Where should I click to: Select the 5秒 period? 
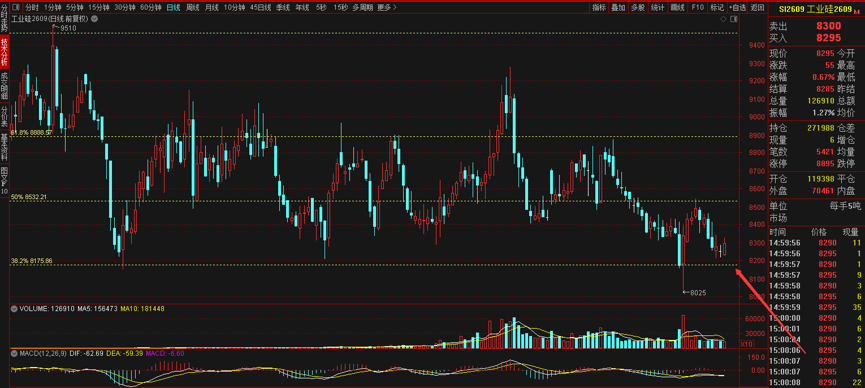[x=321, y=8]
